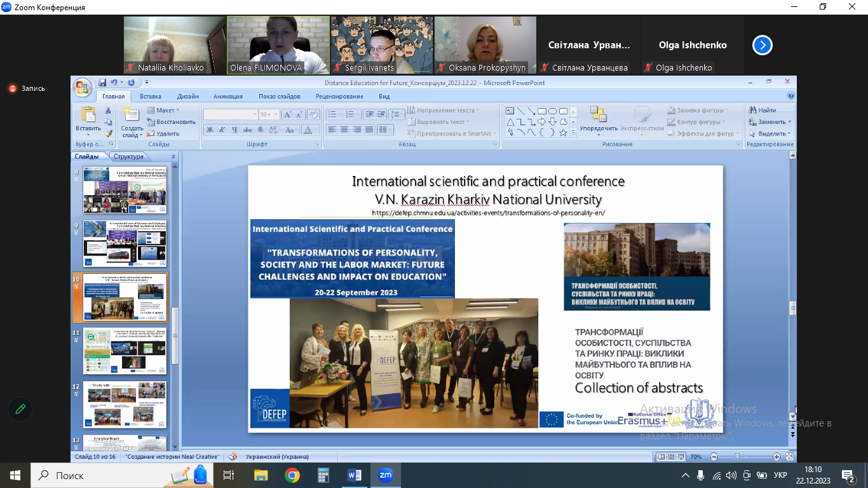Open the Макет layout dropdown
868x488 pixels.
pyautogui.click(x=164, y=110)
